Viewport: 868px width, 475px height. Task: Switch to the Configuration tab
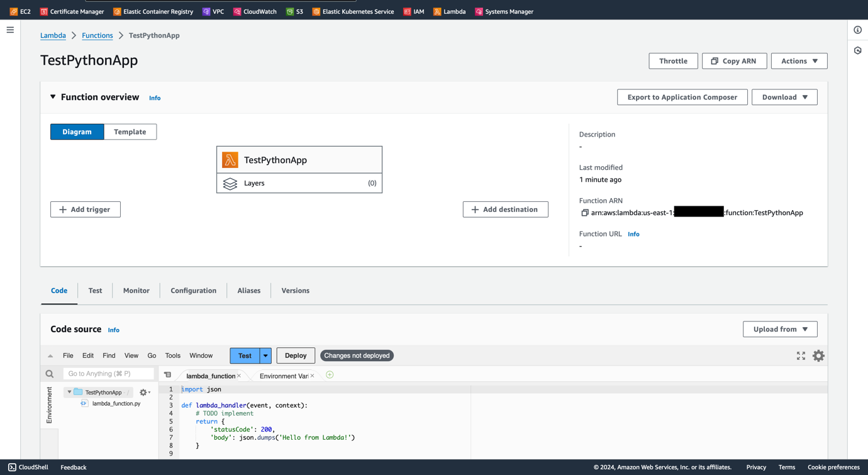tap(193, 291)
